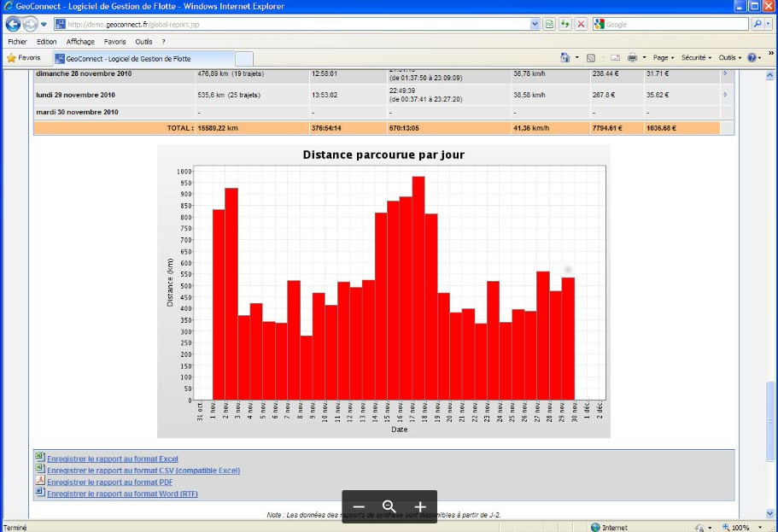Click the Home icon in command bar
Screen dimensions: 778x532
[565, 57]
